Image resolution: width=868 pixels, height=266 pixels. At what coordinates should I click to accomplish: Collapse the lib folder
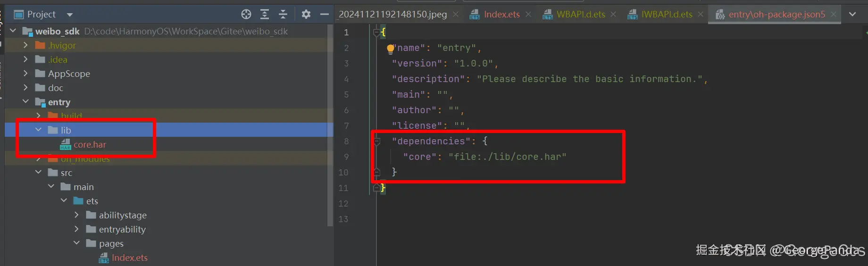tap(38, 130)
